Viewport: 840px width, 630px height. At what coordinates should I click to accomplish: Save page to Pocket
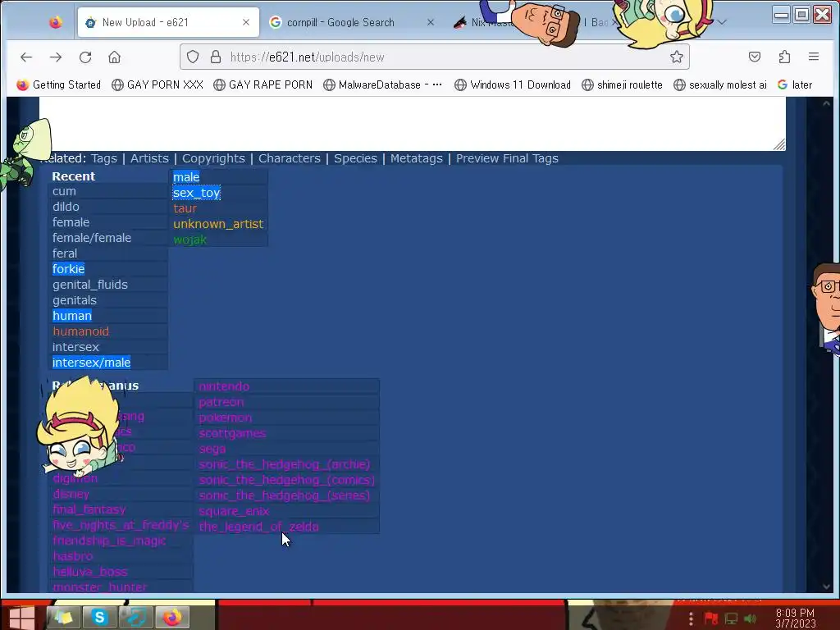coord(755,57)
